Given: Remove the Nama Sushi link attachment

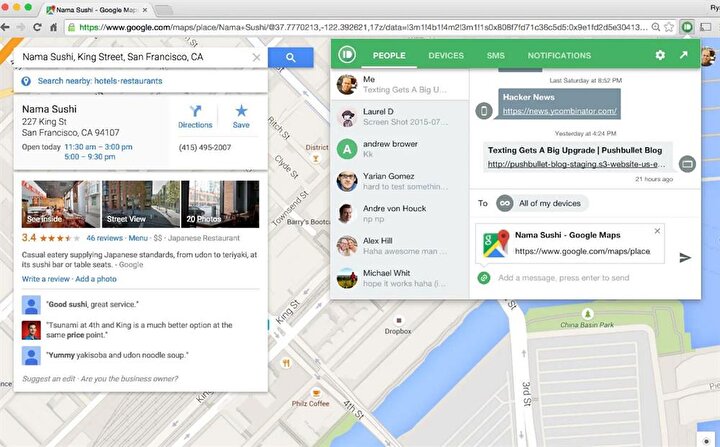Looking at the screenshot, I should point(657,231).
